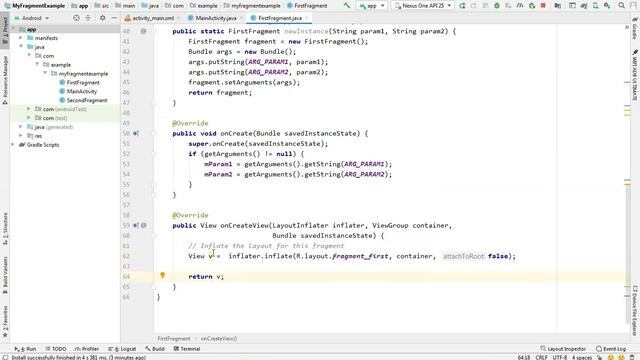This screenshot has height=360, width=640.
Task: Click the Attach debugger to process icon
Action: click(x=531, y=6)
